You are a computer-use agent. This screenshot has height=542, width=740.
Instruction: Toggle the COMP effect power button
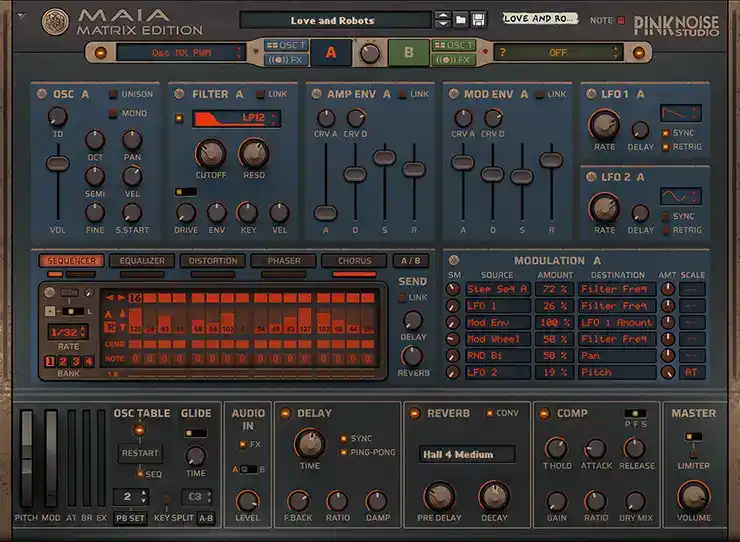click(544, 414)
